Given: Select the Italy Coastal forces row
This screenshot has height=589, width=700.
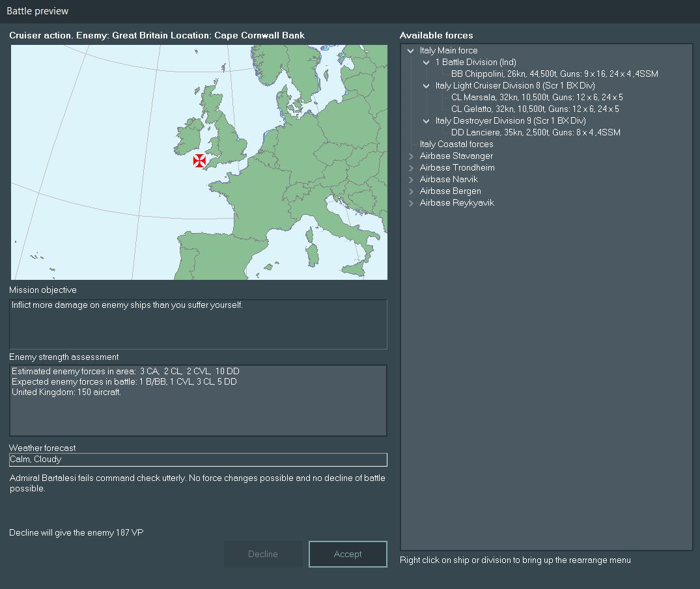Looking at the screenshot, I should coord(456,144).
